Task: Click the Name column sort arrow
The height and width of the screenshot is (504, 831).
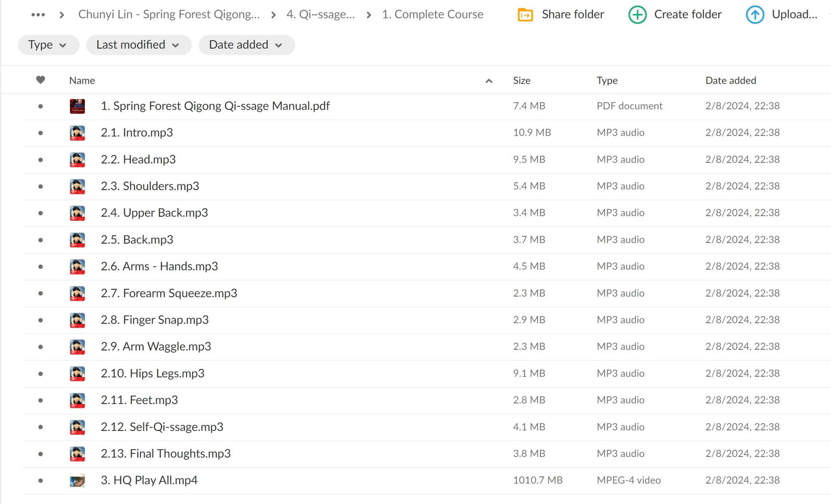Action: point(489,80)
